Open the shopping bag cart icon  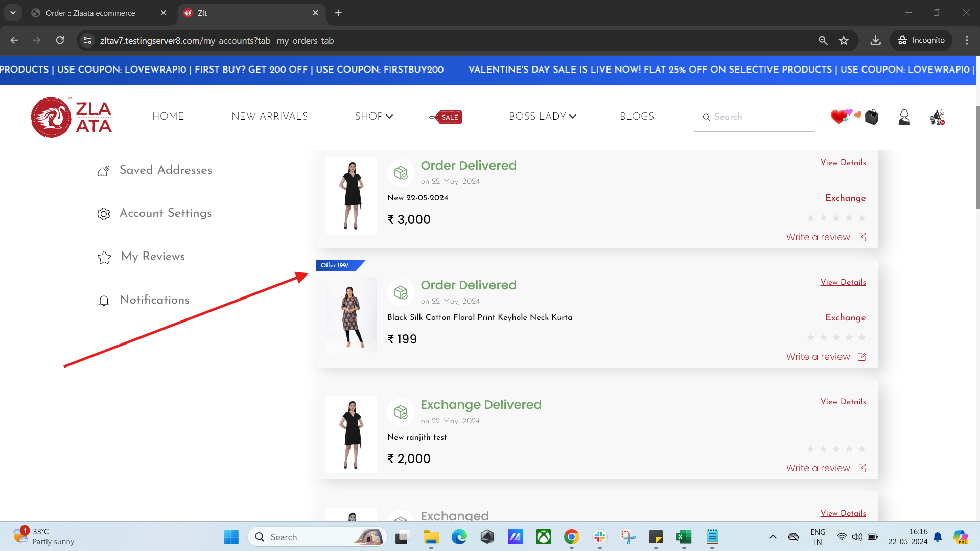872,118
